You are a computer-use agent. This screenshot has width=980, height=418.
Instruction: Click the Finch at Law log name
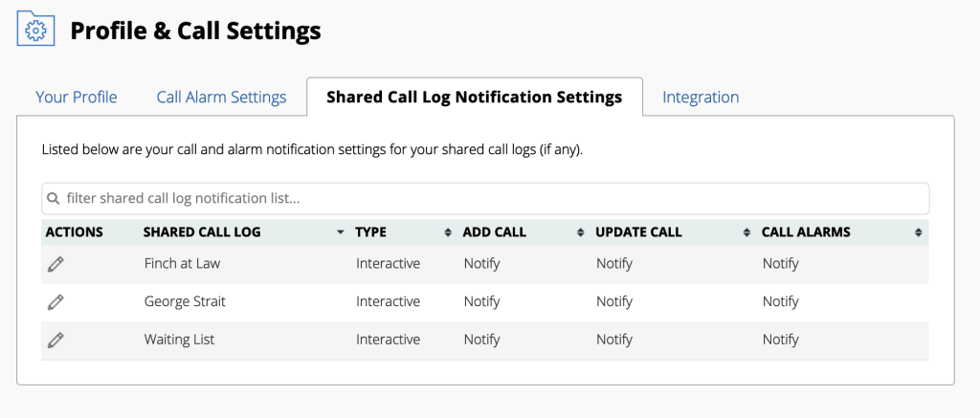[x=182, y=264]
